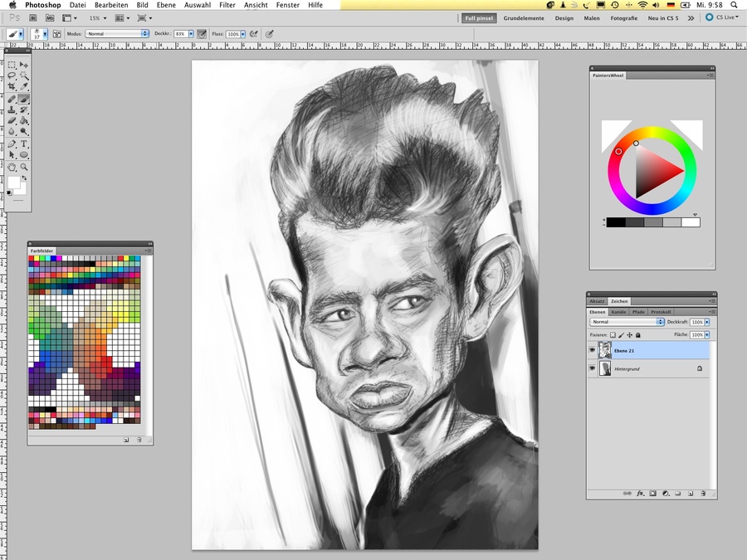Select the Hand tool

(12, 167)
